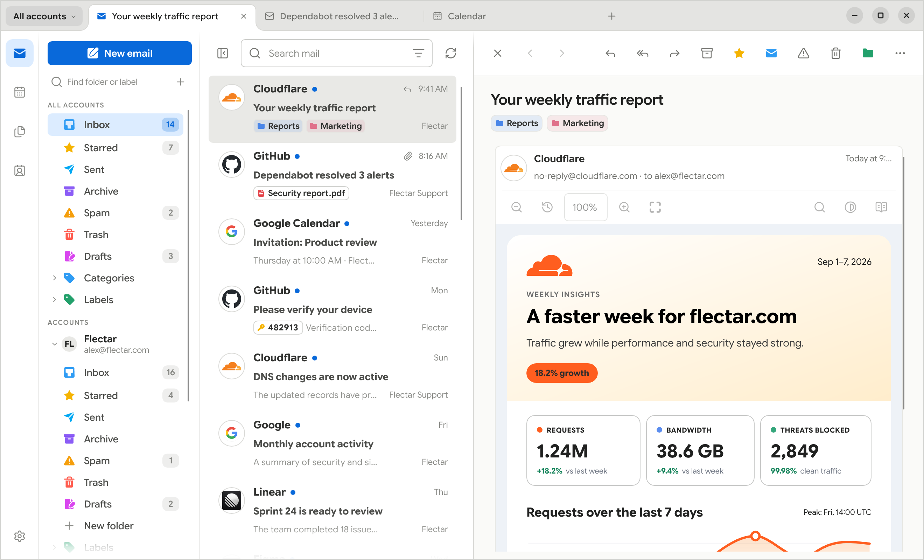Open the calendar from left rail

point(20,92)
